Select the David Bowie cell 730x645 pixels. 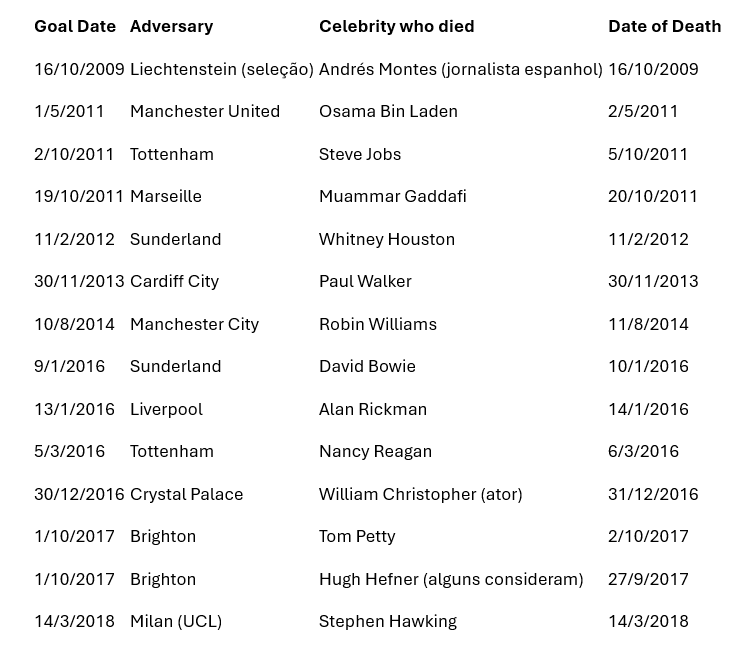(x=367, y=367)
